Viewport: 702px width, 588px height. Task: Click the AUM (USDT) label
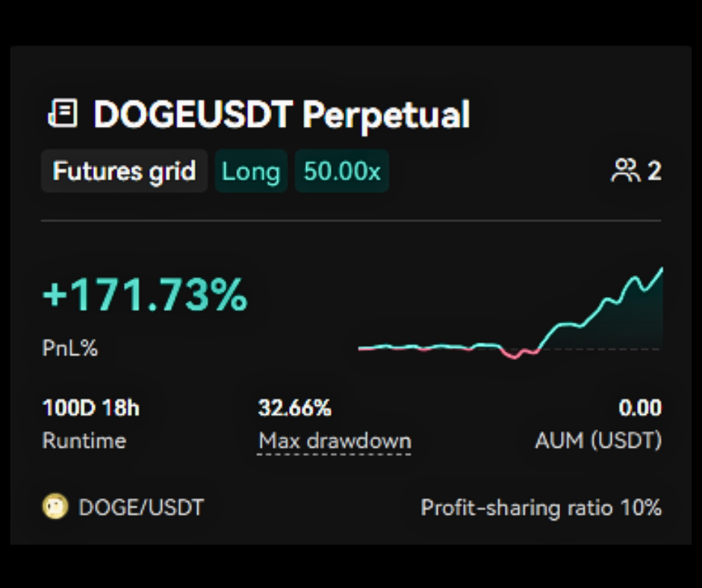tap(598, 440)
